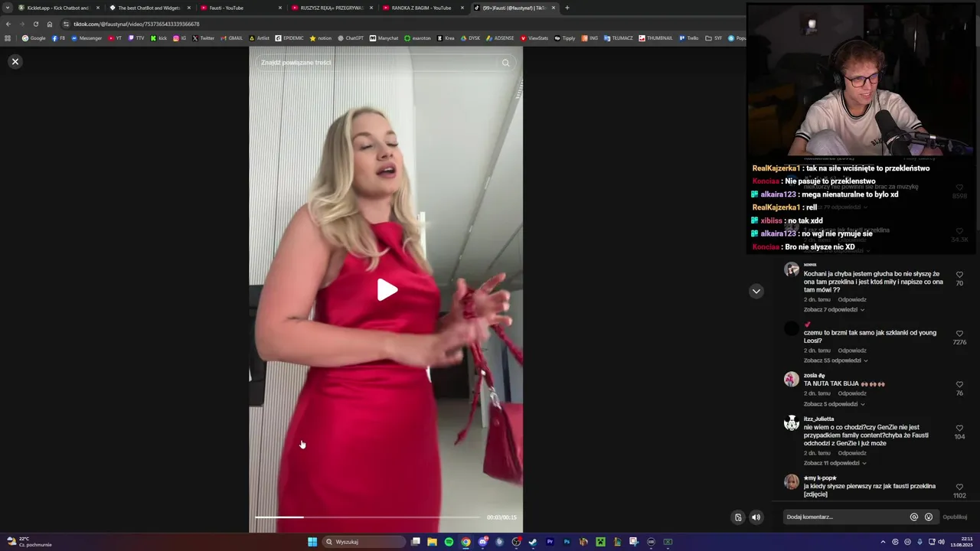Open Discord from the taskbar

pyautogui.click(x=482, y=542)
